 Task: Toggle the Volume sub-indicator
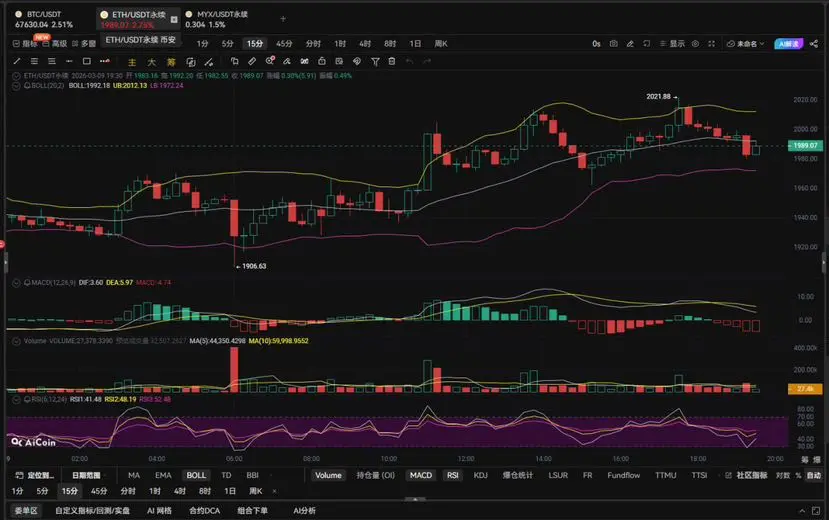tap(328, 475)
